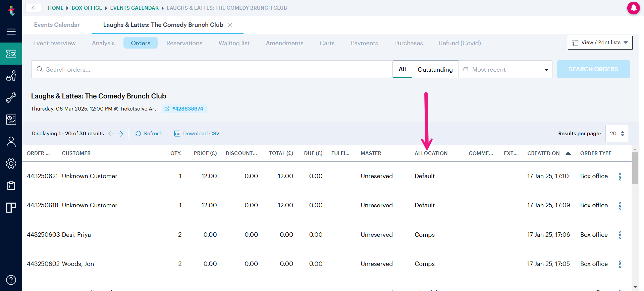Open actions menu for order 443250621
The width and height of the screenshot is (644, 291).
tap(620, 177)
